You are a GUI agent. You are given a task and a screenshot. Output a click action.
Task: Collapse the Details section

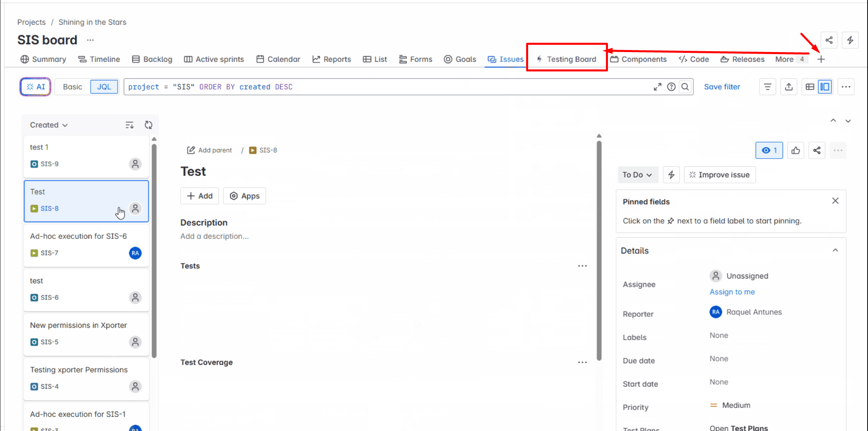click(835, 251)
